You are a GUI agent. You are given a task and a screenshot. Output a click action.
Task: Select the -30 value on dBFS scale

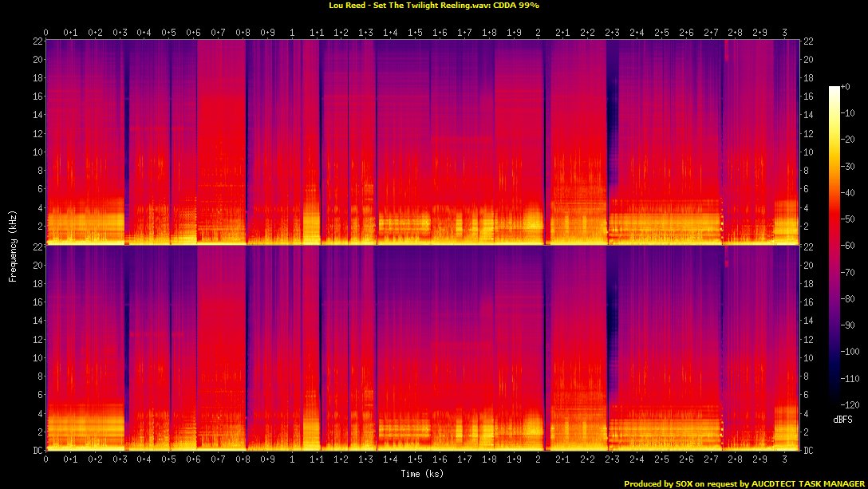coord(847,166)
